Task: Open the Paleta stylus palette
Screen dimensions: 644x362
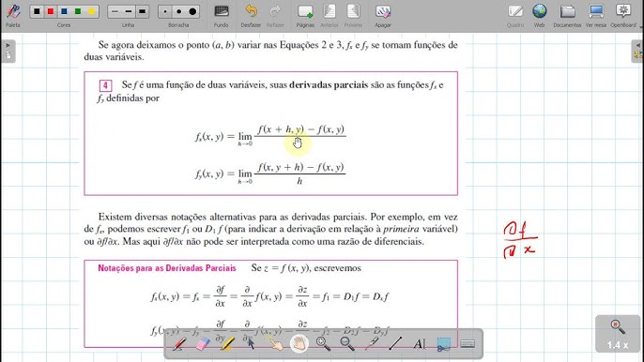Action: point(13,15)
